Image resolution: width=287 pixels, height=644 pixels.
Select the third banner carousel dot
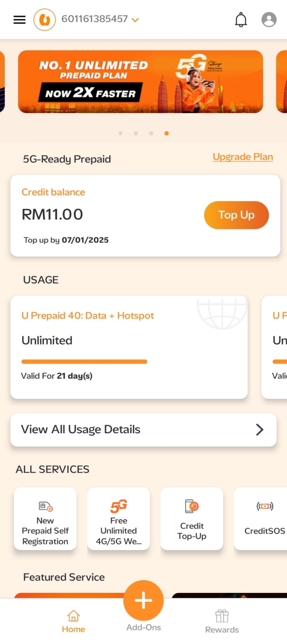point(151,133)
